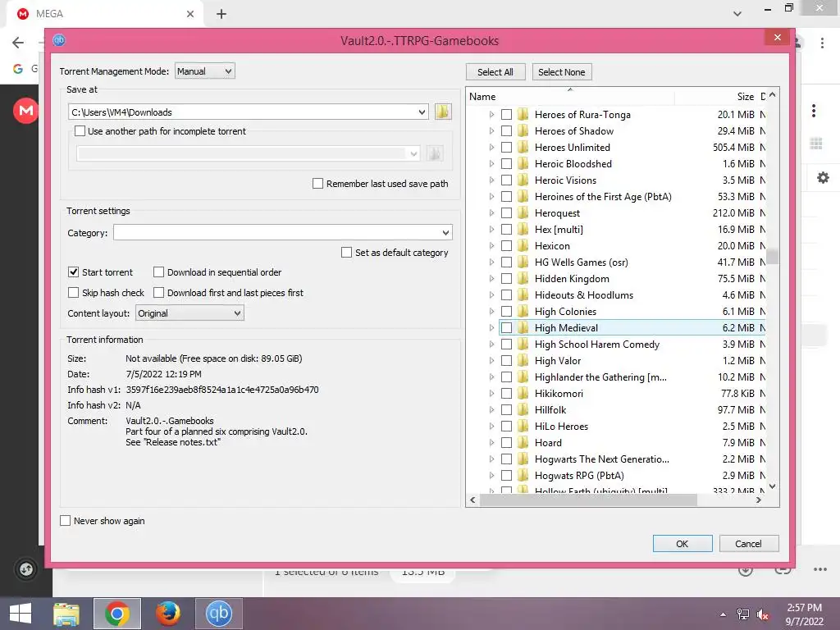Click the folder icon of Heroes Unlimited
Image resolution: width=840 pixels, height=630 pixels.
pyautogui.click(x=523, y=148)
